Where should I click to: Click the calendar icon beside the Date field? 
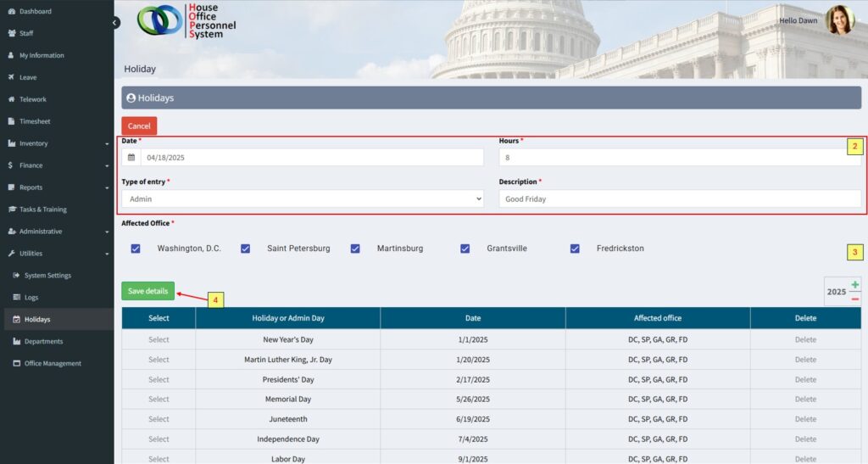click(x=131, y=158)
